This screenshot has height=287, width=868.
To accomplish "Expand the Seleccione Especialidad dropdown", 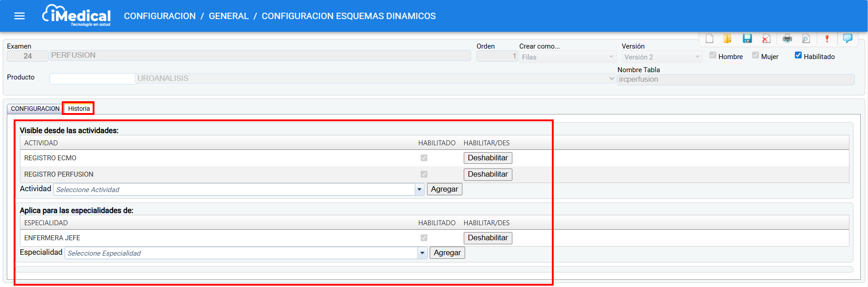I will (422, 253).
